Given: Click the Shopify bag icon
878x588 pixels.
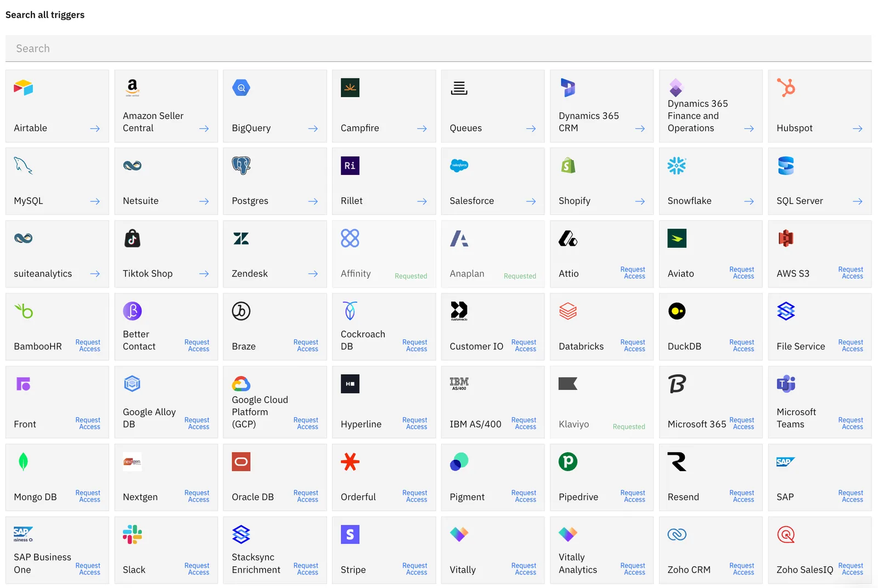Looking at the screenshot, I should click(x=568, y=166).
